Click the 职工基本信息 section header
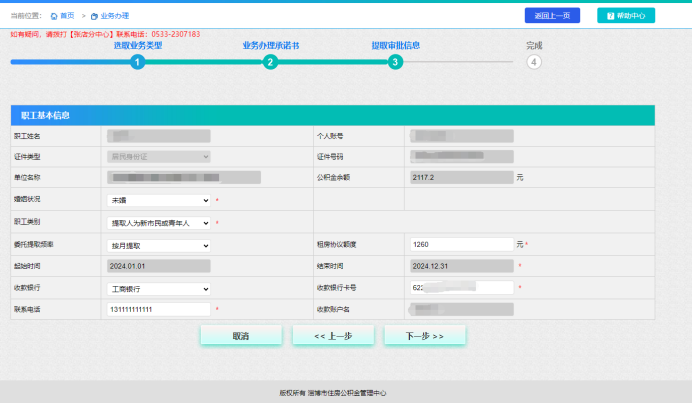The width and height of the screenshot is (693, 403). (x=333, y=115)
